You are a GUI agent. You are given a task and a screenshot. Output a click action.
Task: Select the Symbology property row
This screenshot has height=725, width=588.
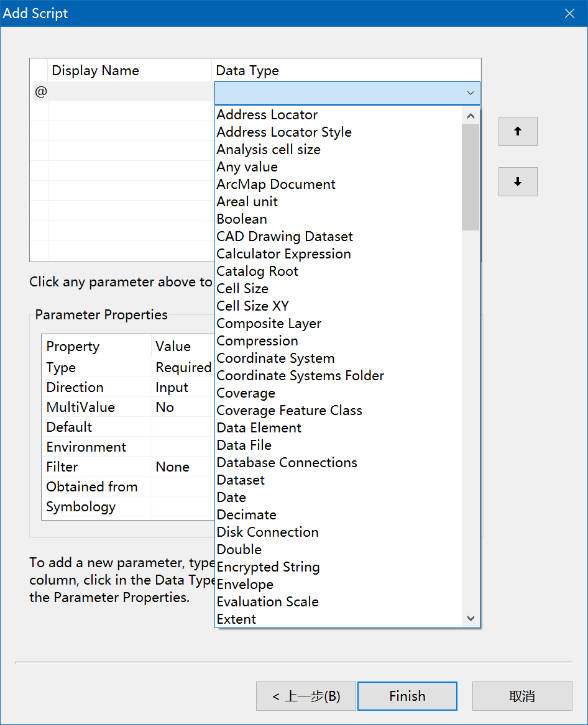(128, 507)
